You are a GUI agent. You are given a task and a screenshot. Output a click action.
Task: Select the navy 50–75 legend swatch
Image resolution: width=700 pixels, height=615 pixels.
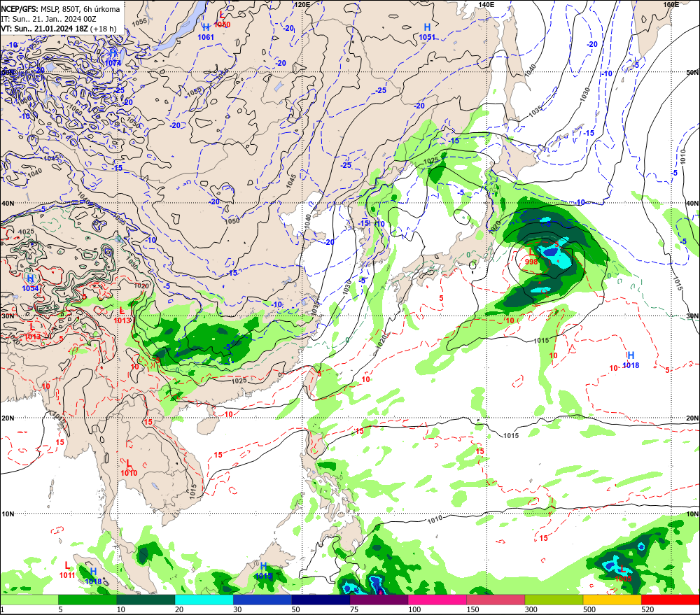321,600
